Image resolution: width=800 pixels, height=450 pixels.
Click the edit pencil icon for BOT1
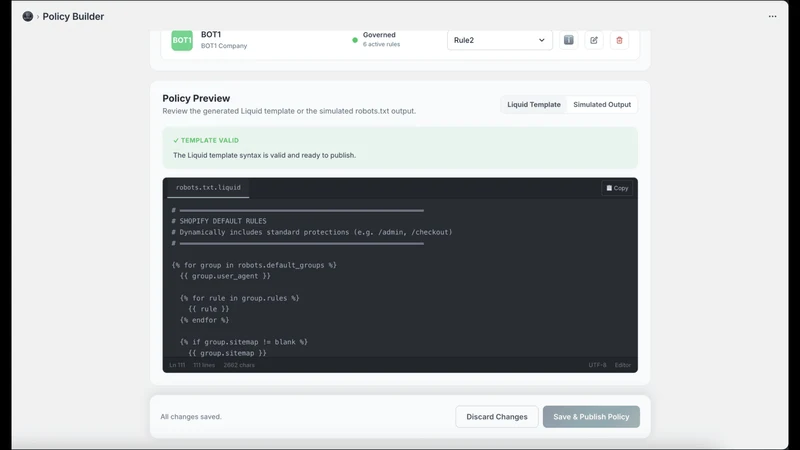pos(594,40)
